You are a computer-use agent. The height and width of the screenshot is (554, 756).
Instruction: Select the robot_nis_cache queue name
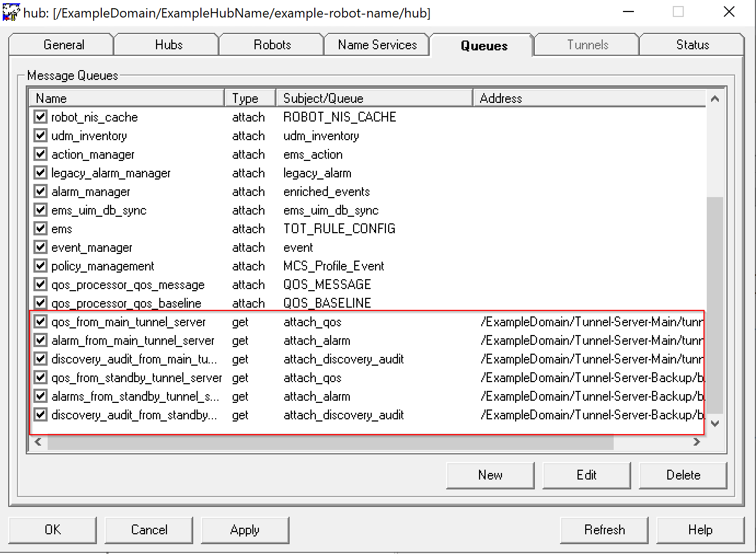(x=94, y=117)
